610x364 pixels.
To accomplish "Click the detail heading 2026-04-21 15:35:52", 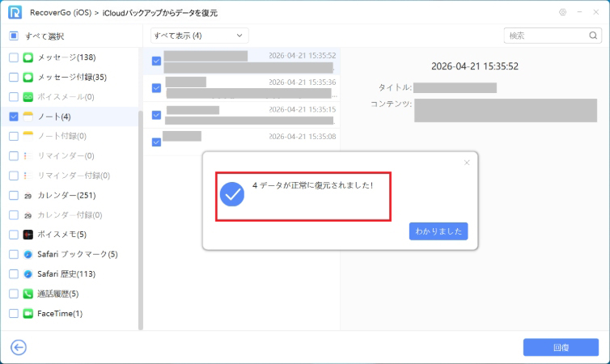I will click(x=475, y=66).
